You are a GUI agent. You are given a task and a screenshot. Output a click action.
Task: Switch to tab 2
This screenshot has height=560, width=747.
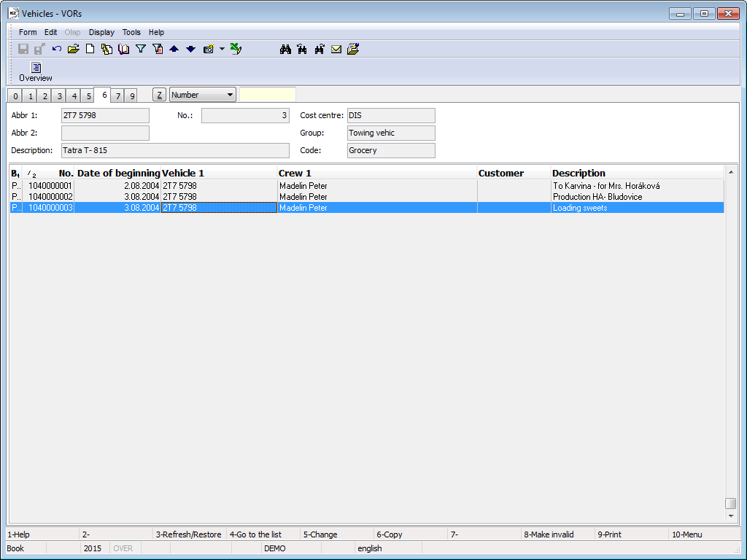coord(44,96)
